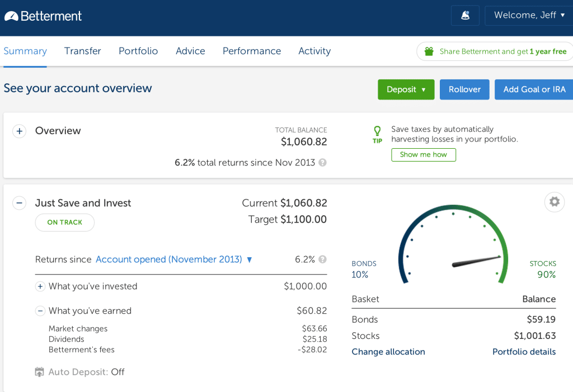The width and height of the screenshot is (573, 392).
Task: Click the Auto Deposit calendar icon
Action: pyautogui.click(x=40, y=372)
